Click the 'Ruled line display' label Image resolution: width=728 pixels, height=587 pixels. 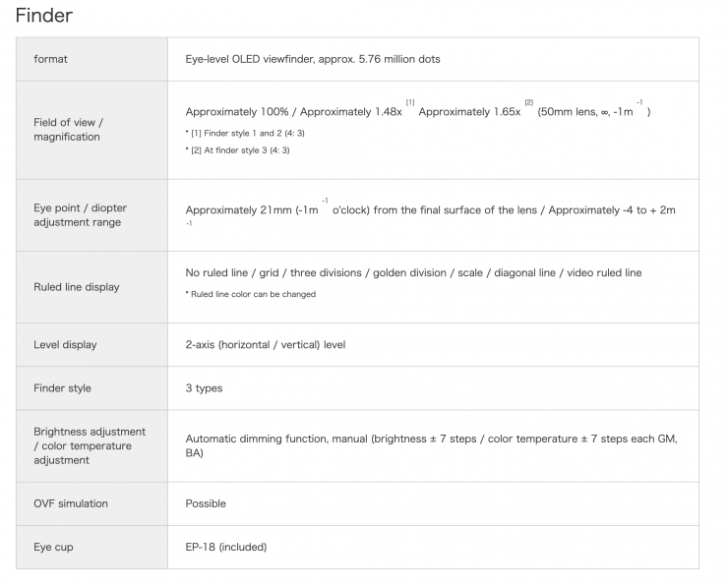point(77,287)
